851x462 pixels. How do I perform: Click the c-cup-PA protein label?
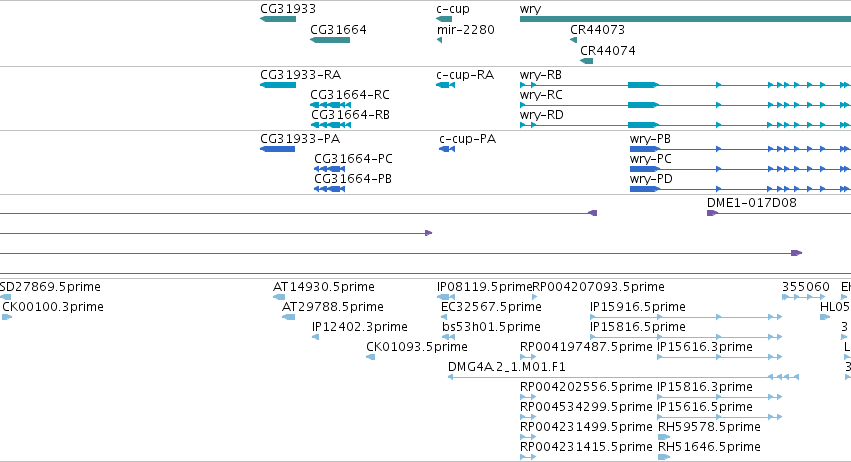pos(467,139)
